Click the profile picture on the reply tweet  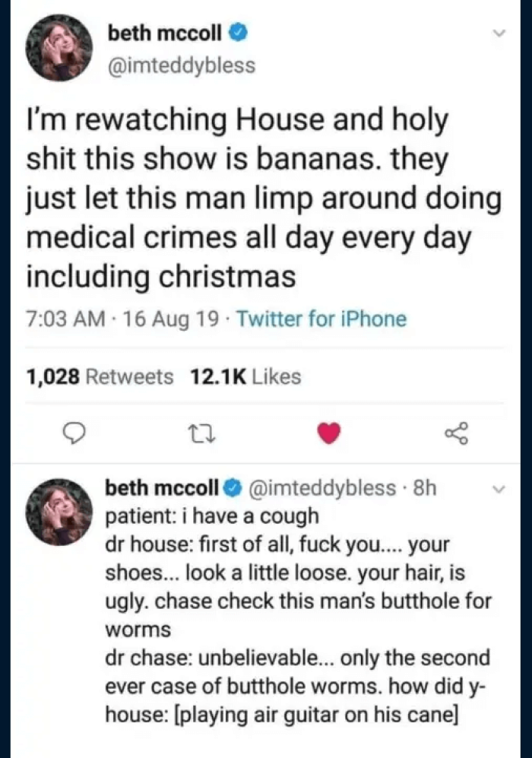(x=59, y=512)
